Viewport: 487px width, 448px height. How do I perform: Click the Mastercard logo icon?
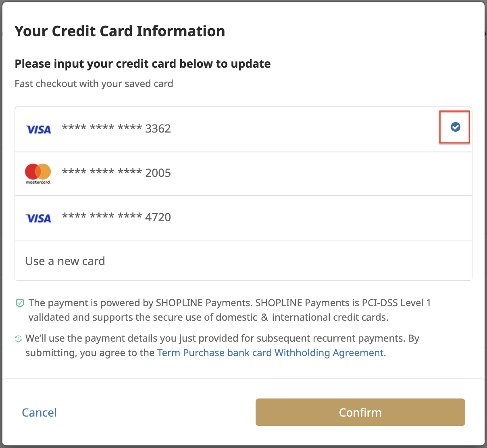pyautogui.click(x=38, y=174)
